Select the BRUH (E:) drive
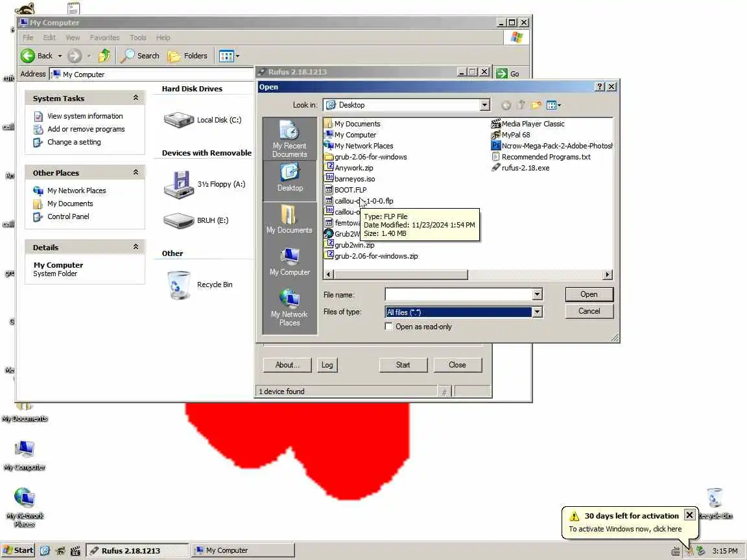 pos(196,220)
